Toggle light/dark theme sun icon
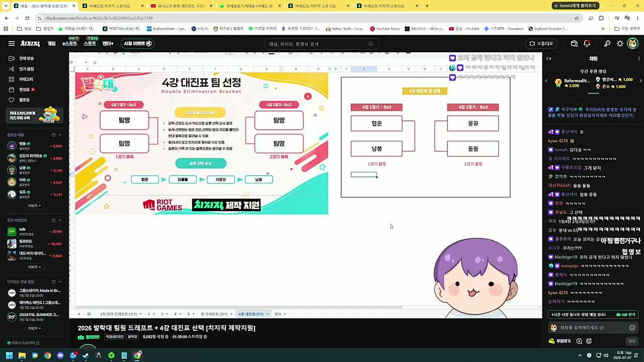The height and width of the screenshot is (362, 644). pos(620,44)
